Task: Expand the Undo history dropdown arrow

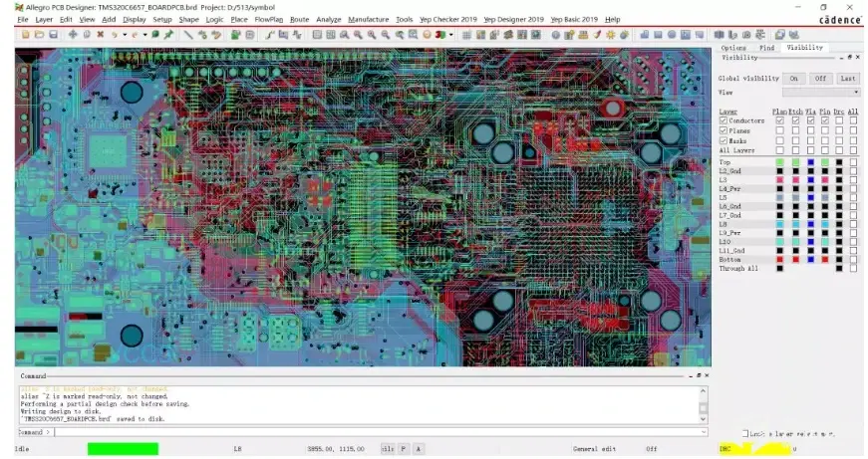Action: (125, 34)
